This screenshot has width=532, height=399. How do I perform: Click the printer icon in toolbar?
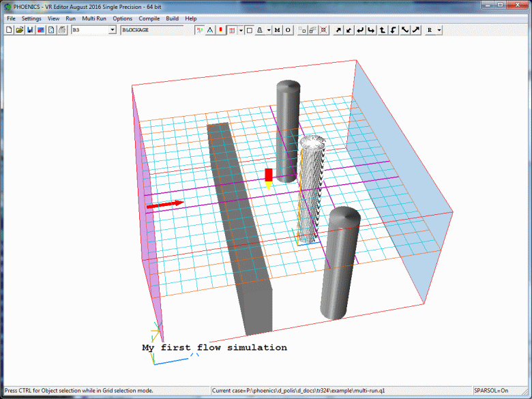click(61, 30)
